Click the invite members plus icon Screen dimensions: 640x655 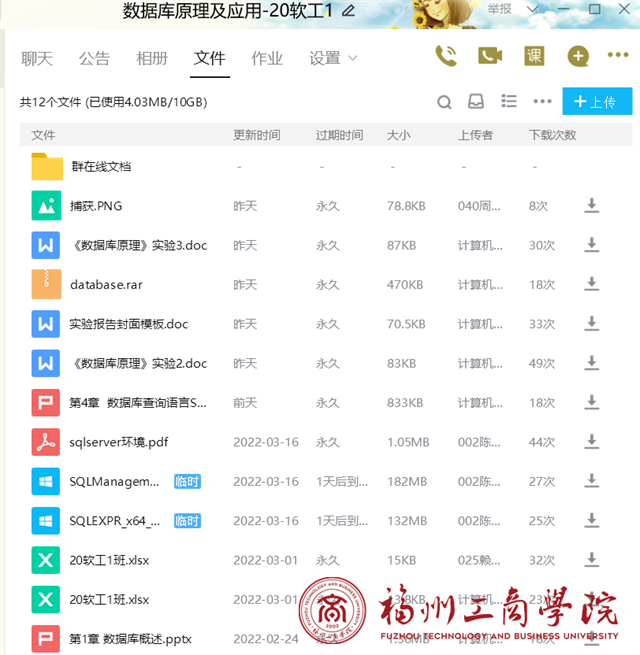click(x=578, y=56)
